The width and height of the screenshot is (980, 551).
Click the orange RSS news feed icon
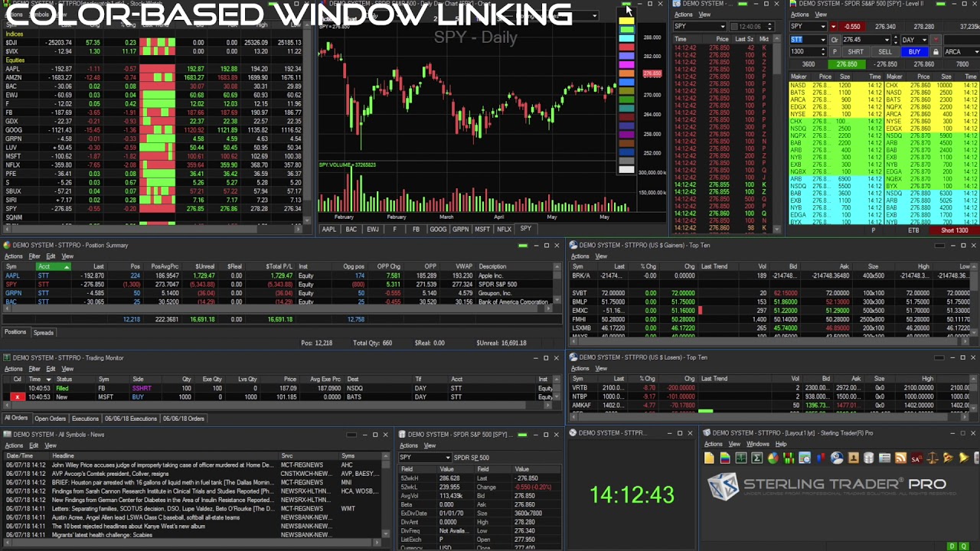pos(900,458)
